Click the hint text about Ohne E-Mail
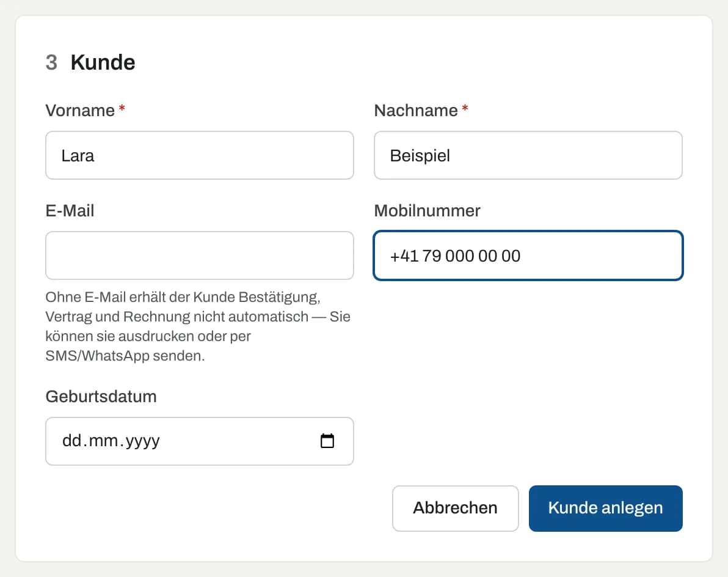 tap(198, 326)
